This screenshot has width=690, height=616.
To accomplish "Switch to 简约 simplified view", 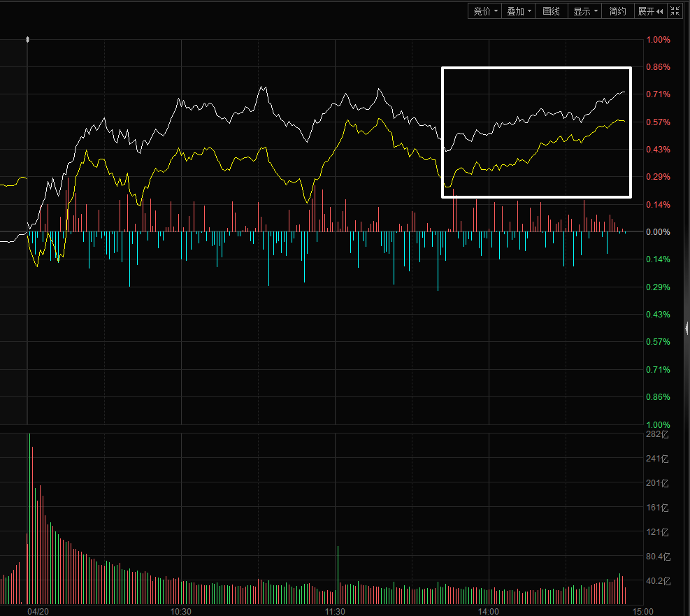I will [617, 11].
